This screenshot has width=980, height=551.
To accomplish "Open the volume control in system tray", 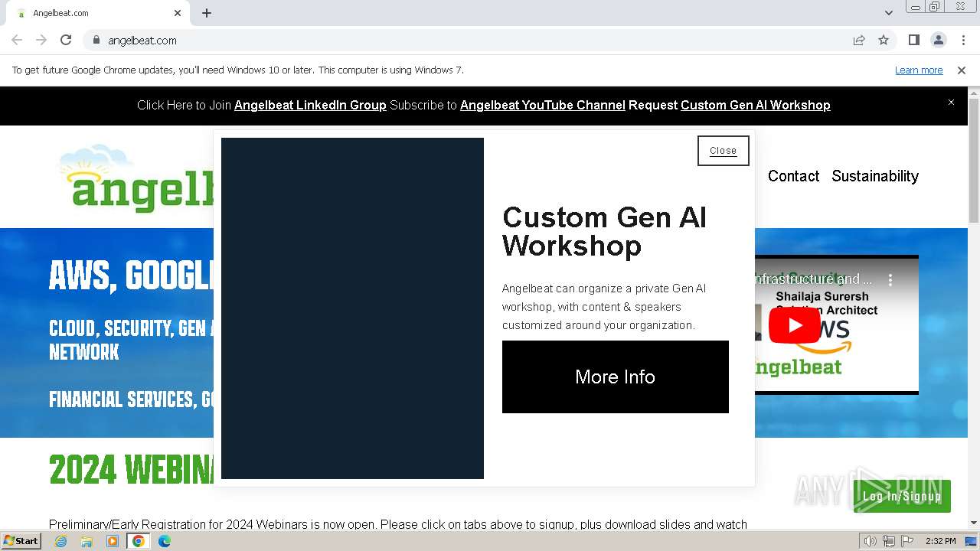I will pos(870,541).
